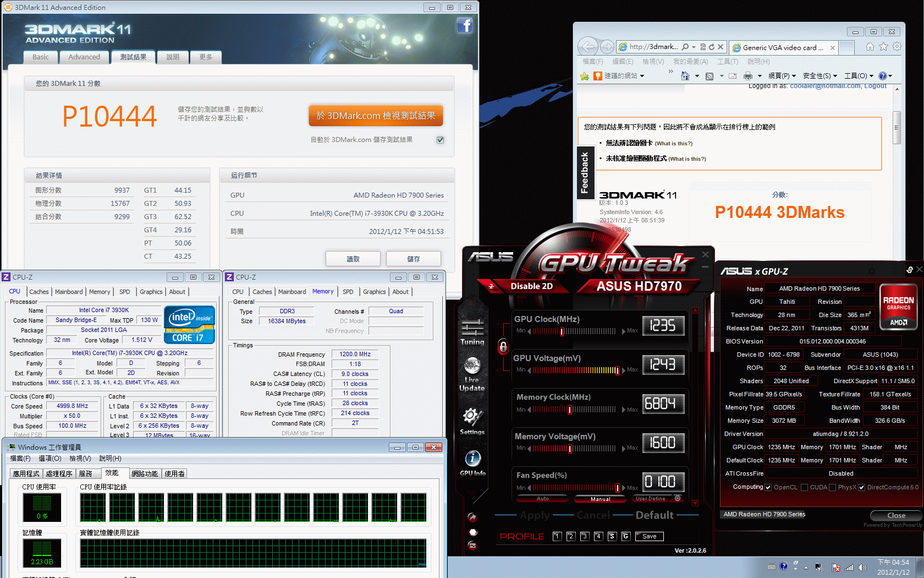
Task: Click Save profile button in GPU Tweak
Action: pos(650,536)
